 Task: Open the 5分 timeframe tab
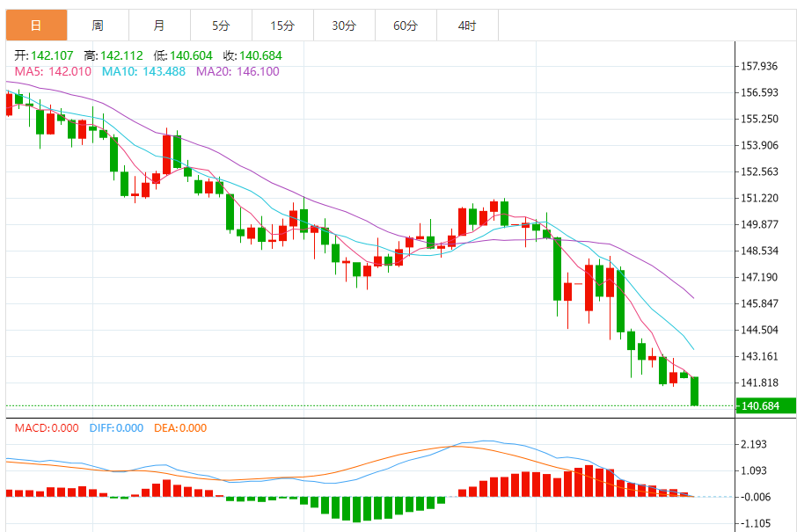pyautogui.click(x=221, y=26)
